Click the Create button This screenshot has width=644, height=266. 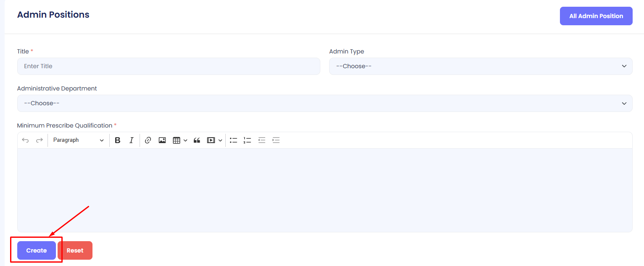pos(37,250)
